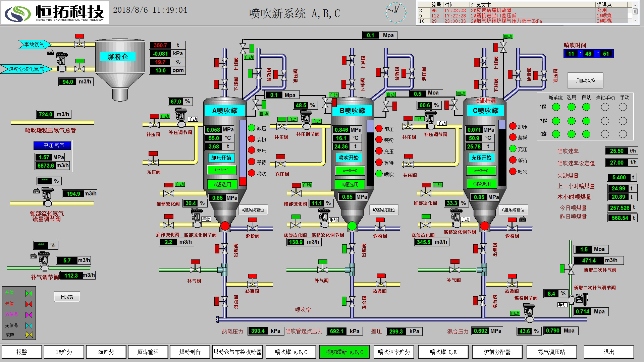Click the 喷吹速率设定值 27.00 field
Image resolution: width=644 pixels, height=362 pixels.
(621, 163)
